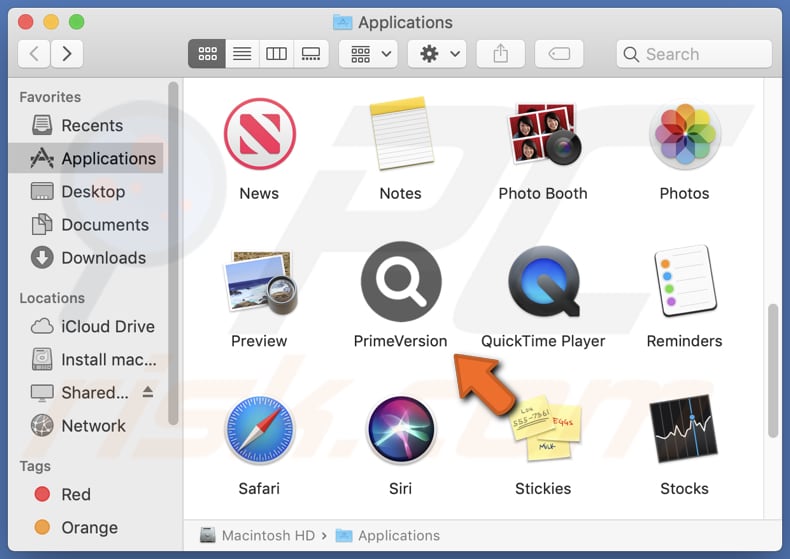This screenshot has width=790, height=559.
Task: Select the Siri app icon
Action: pos(401,430)
